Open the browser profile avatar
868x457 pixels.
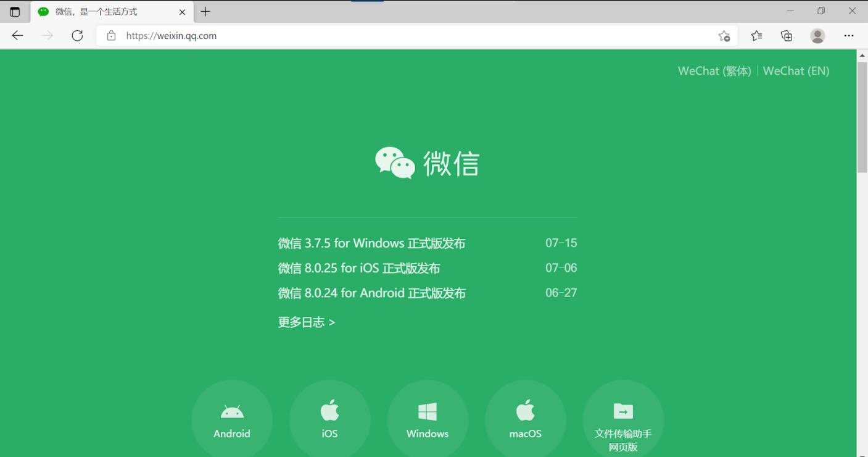click(x=817, y=35)
